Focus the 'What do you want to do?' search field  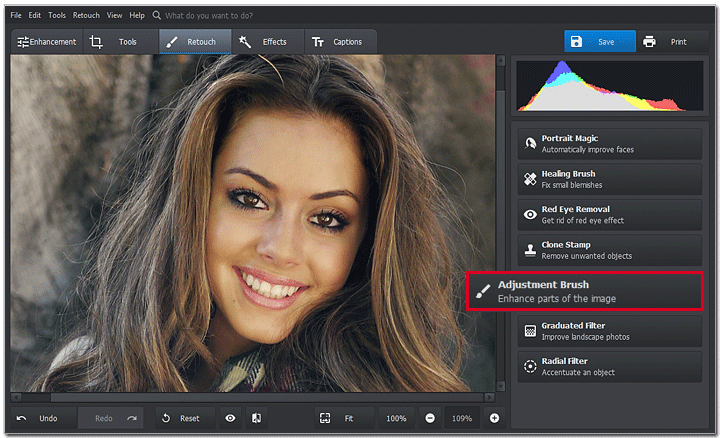[x=209, y=16]
